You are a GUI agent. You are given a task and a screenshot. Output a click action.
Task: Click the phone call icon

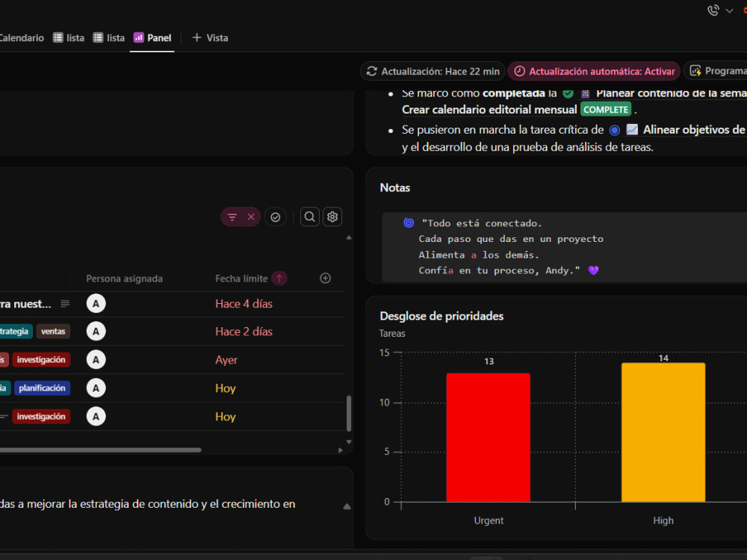tap(713, 10)
